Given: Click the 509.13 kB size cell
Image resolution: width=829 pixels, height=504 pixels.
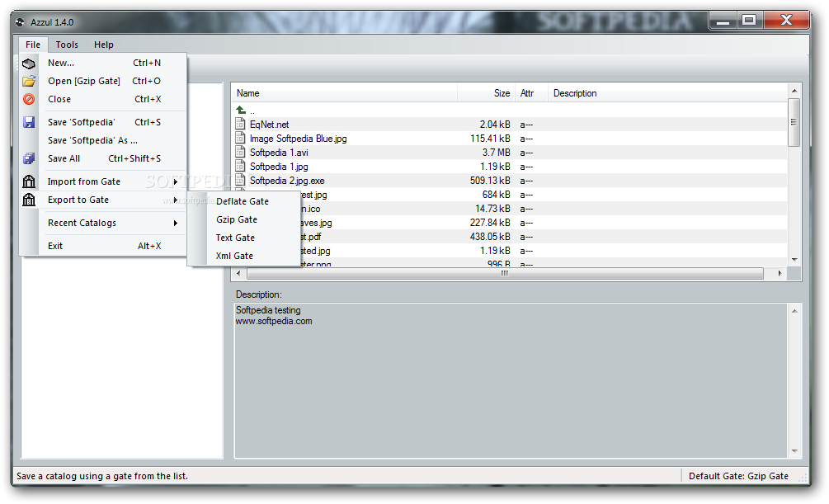Looking at the screenshot, I should 490,181.
